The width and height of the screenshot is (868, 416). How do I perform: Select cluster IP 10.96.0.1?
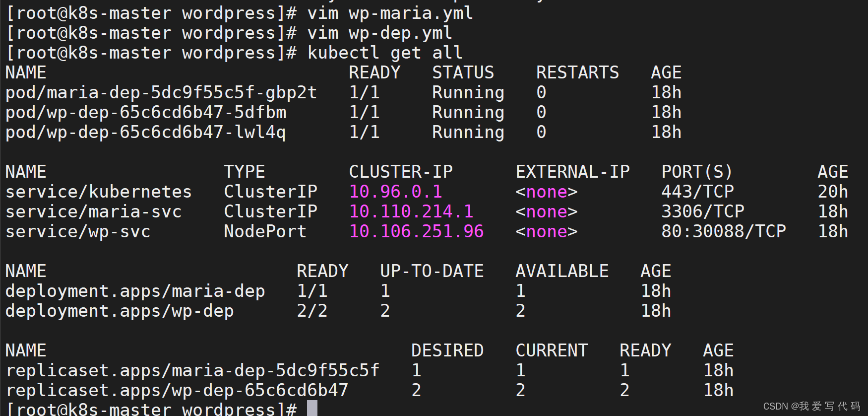point(395,192)
